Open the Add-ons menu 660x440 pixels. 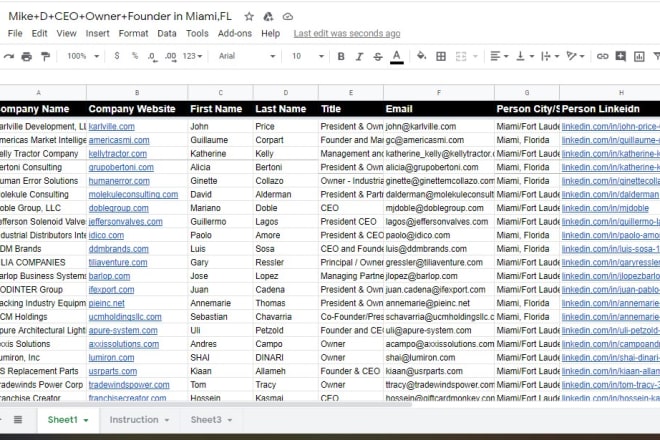[x=235, y=33]
